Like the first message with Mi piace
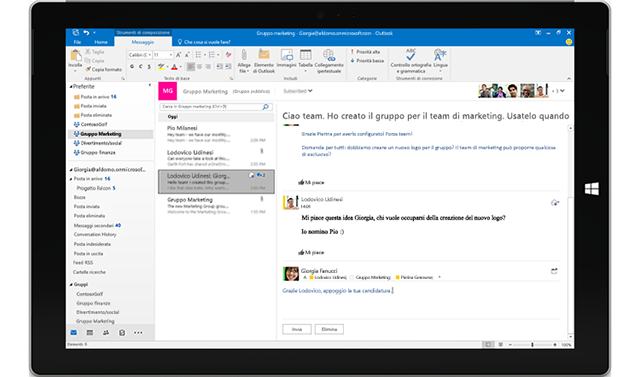The image size is (640, 377). pos(311,182)
